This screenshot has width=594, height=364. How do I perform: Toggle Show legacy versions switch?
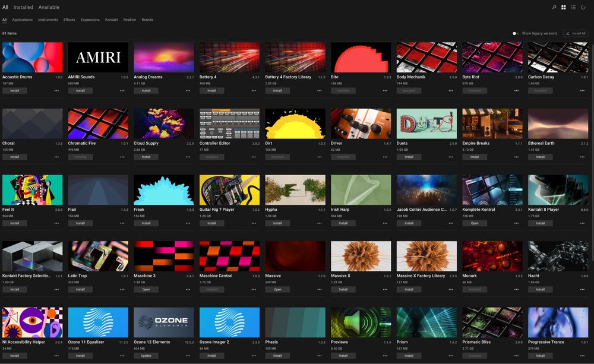[x=515, y=33]
